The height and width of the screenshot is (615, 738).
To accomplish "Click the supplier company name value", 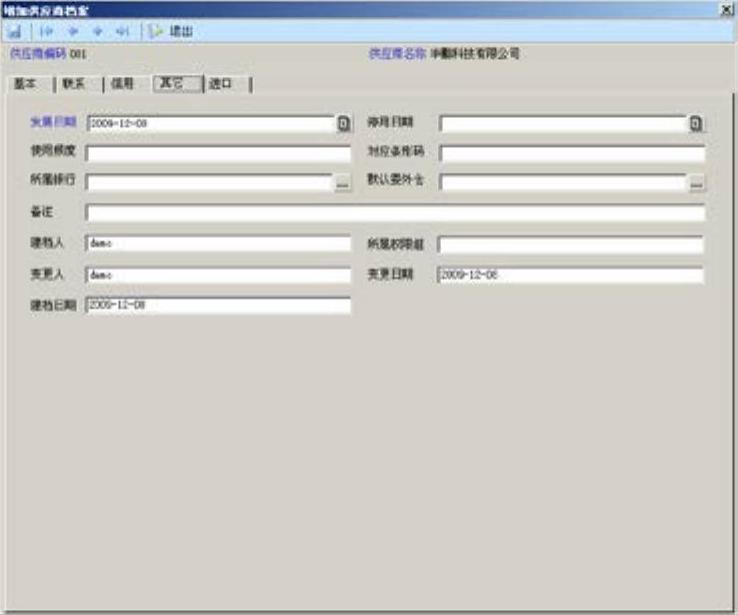I will (x=474, y=53).
